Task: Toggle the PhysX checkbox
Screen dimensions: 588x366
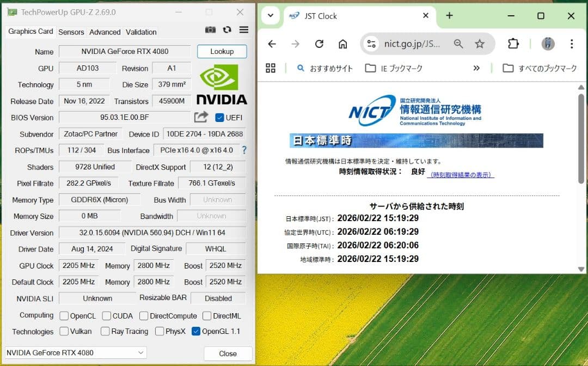Action: tap(160, 331)
